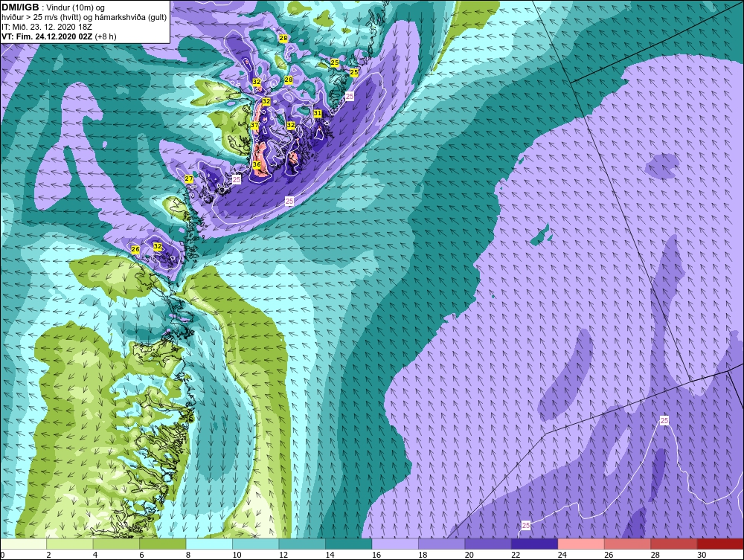
Task: Click the legend scale number 24
Action: pyautogui.click(x=562, y=555)
